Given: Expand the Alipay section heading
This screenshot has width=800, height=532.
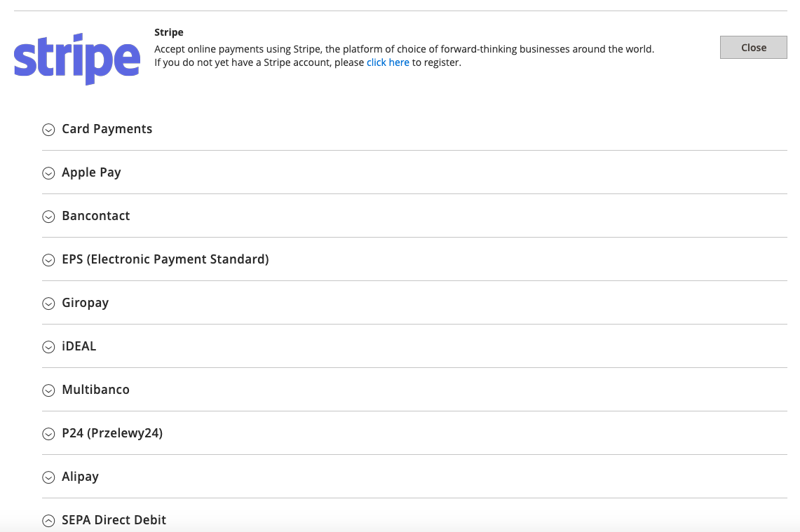Looking at the screenshot, I should [80, 477].
